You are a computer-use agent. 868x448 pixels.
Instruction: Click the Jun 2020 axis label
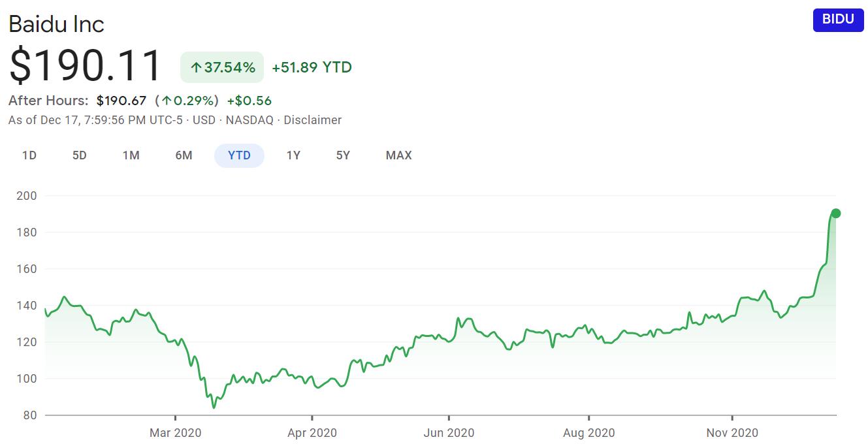(x=449, y=433)
